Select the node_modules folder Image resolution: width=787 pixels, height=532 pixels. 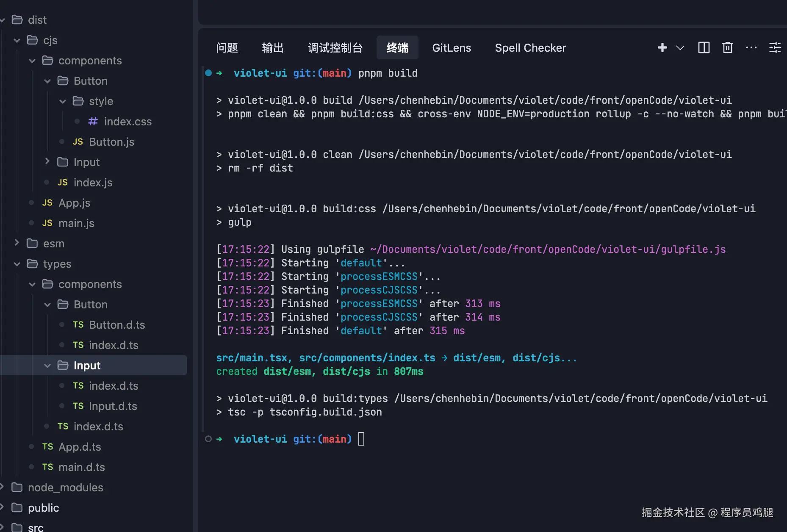[66, 488]
